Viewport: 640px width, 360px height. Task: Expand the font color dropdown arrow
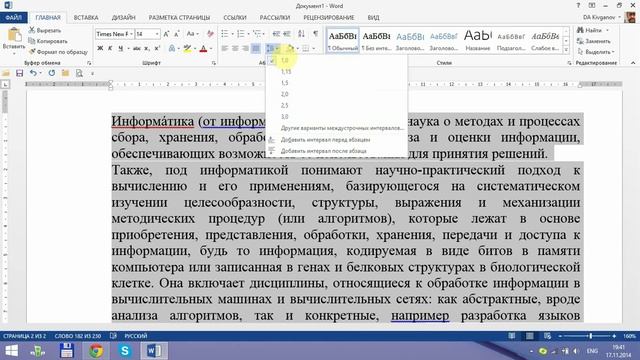211,48
